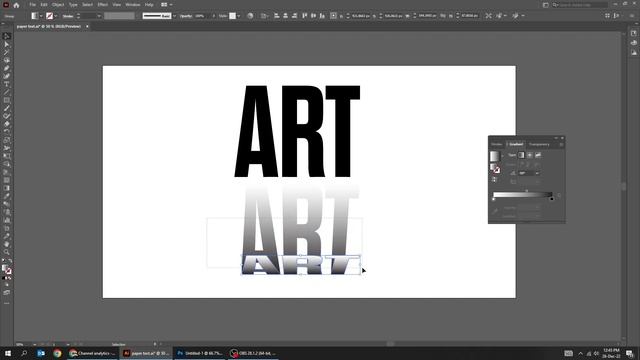Select the Hand tool
This screenshot has height=360, width=640.
pyautogui.click(x=7, y=244)
